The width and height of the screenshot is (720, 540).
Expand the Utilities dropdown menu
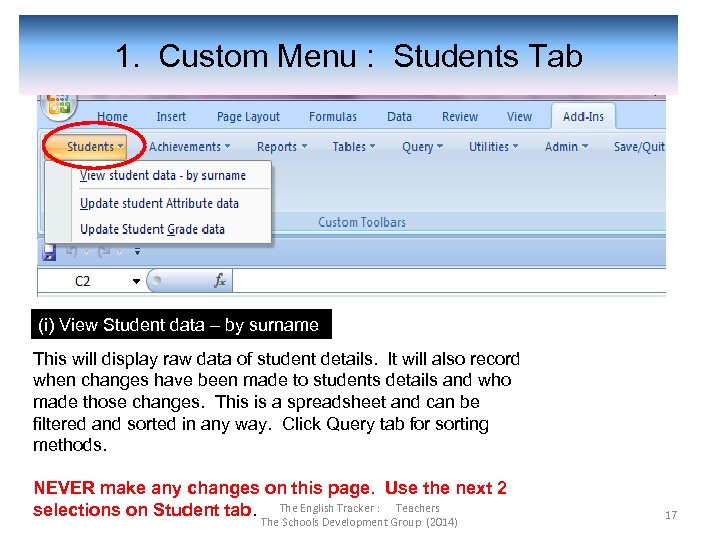493,146
